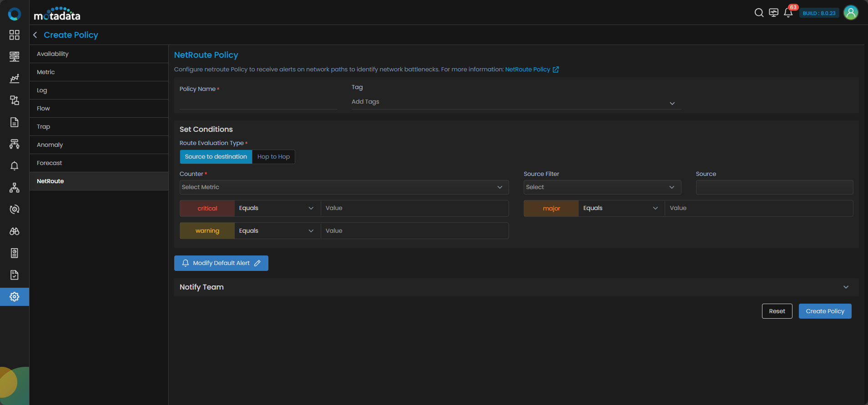This screenshot has width=868, height=405.
Task: Click the binoculars icon in sidebar
Action: (x=15, y=231)
